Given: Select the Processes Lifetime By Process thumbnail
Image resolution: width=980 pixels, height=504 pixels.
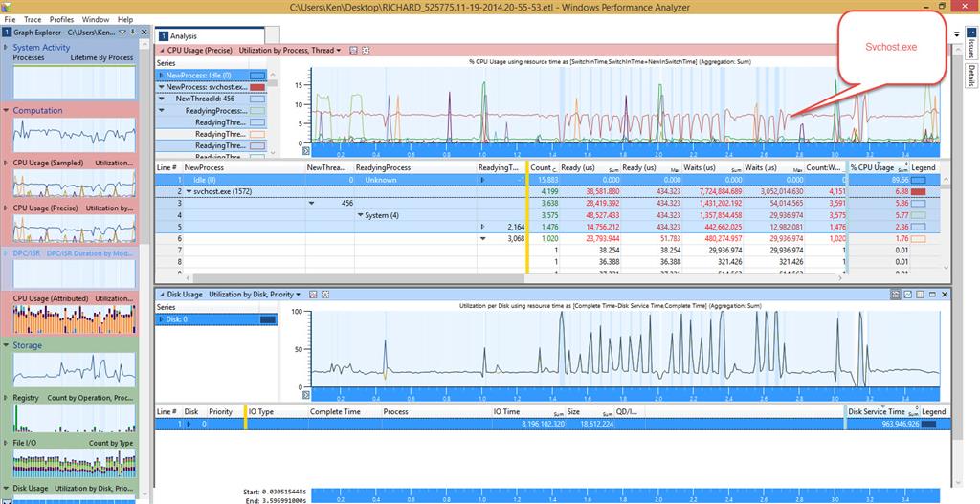Looking at the screenshot, I should click(x=74, y=81).
